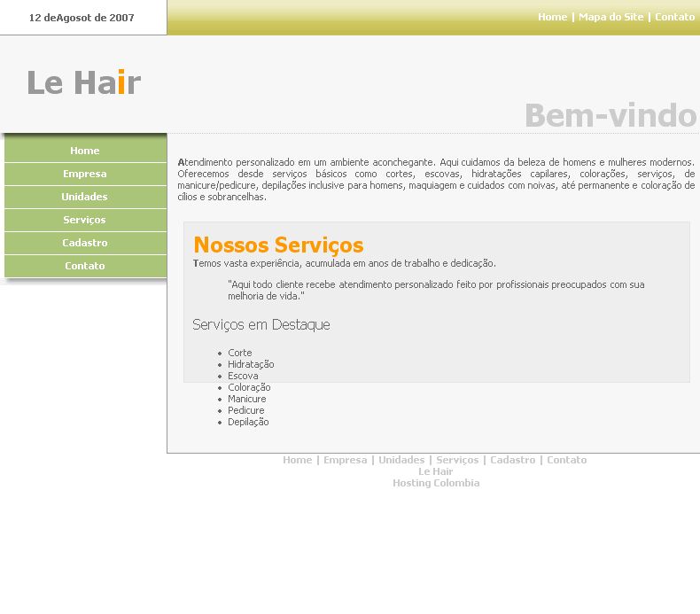Click the Depilação list item
The image size is (700, 614).
(248, 422)
